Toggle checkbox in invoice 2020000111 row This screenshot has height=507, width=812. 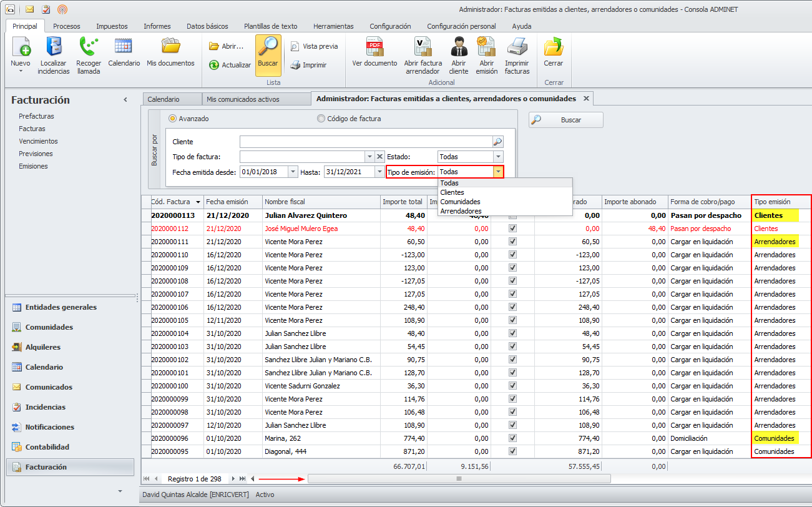tap(512, 242)
